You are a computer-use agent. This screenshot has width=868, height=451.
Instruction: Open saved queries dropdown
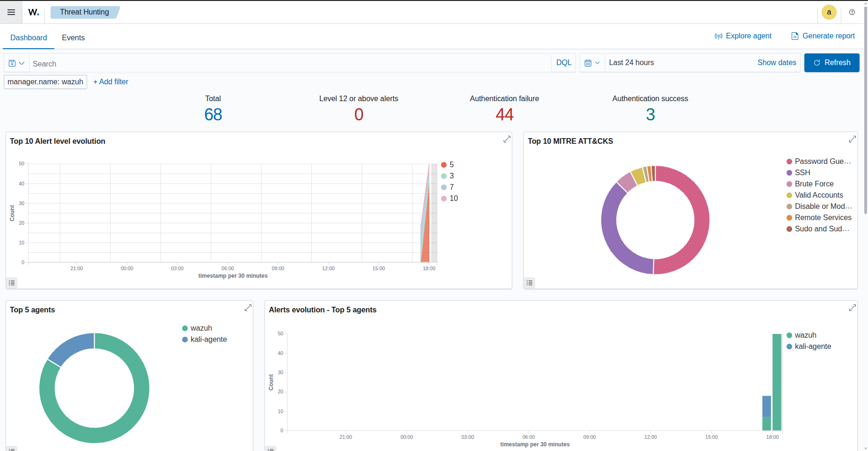(x=16, y=63)
